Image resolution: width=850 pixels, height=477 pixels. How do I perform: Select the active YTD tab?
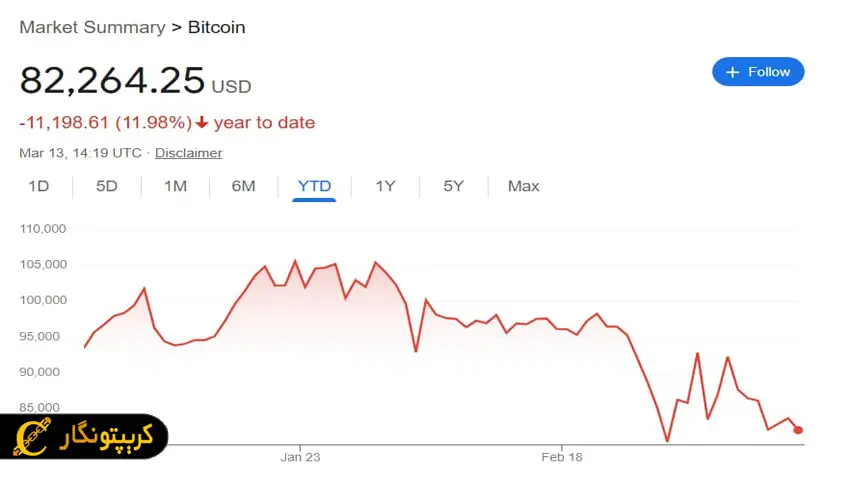(x=314, y=186)
